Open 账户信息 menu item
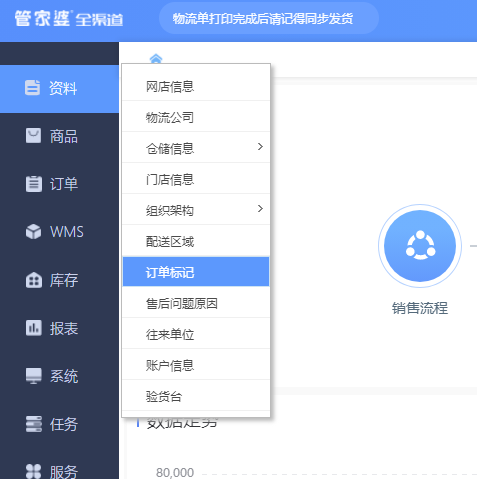 pos(196,365)
